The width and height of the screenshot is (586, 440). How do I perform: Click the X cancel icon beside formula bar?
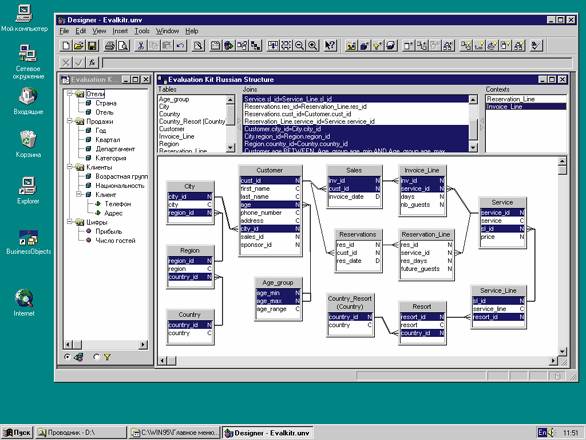pos(66,62)
